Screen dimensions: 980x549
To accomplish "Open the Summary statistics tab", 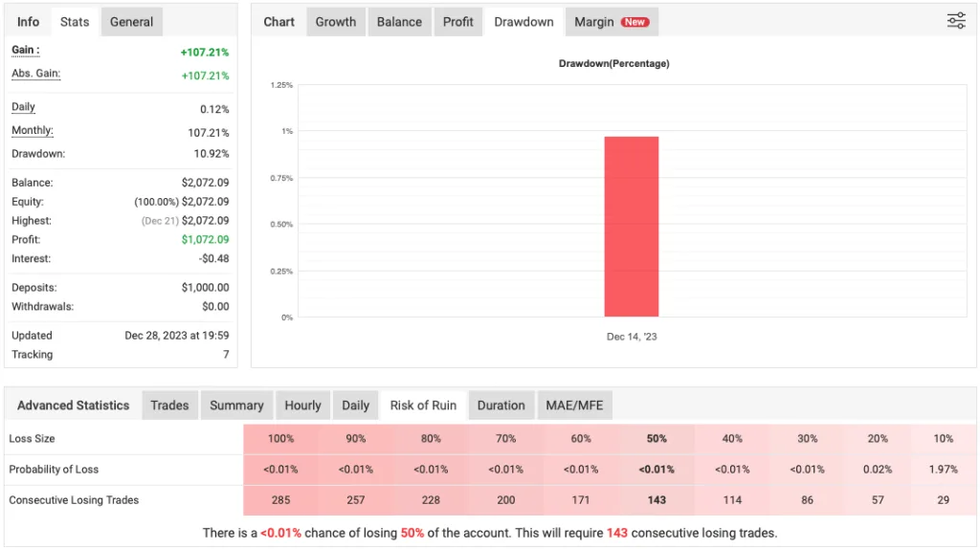I will tap(236, 406).
